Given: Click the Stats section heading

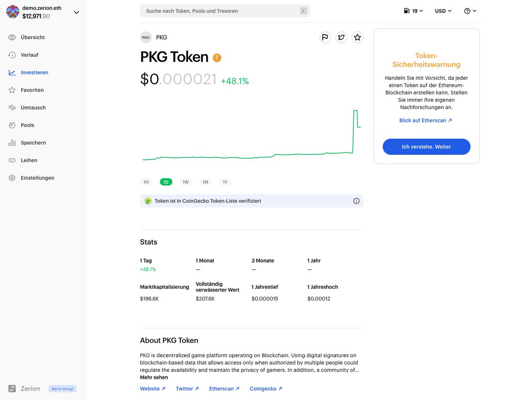Looking at the screenshot, I should (149, 242).
